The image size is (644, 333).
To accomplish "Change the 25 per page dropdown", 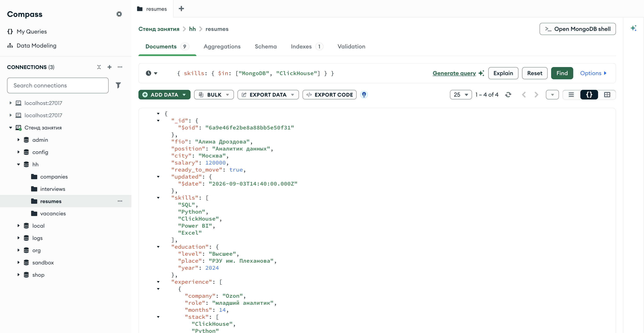I will click(461, 95).
